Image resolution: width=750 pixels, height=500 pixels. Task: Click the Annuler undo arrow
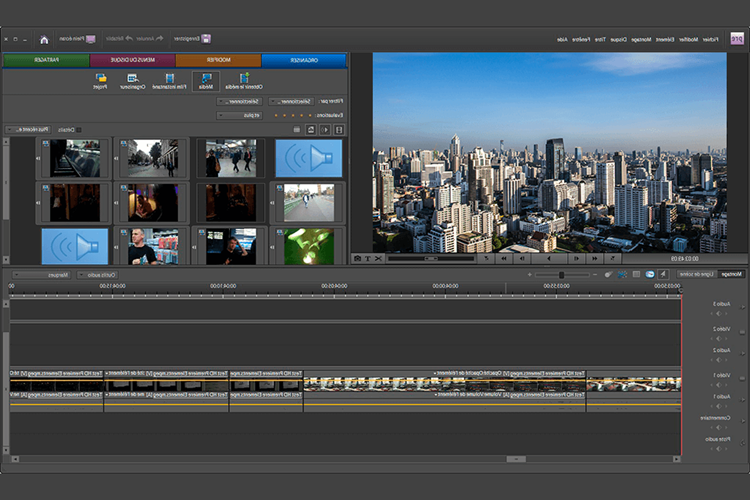tap(160, 38)
